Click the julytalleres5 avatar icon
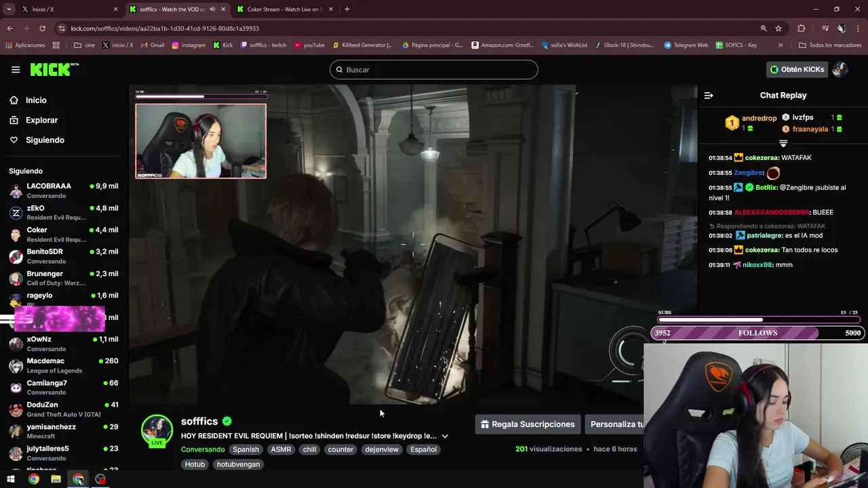The height and width of the screenshot is (488, 868). click(16, 453)
